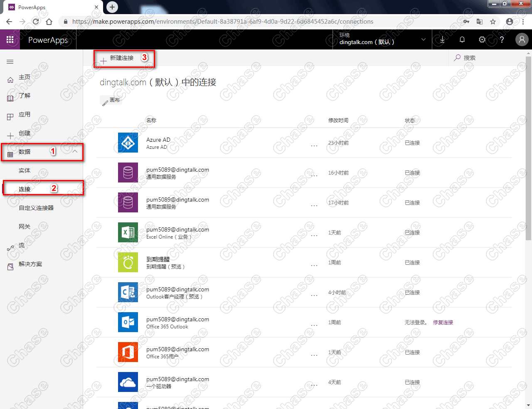Open the Azure AD connection icon

click(128, 143)
